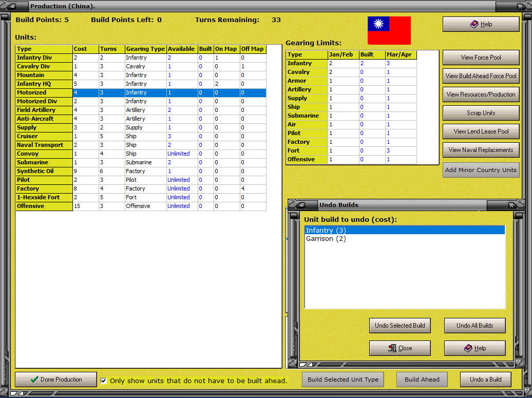
Task: Click the Help book icon in Production window
Action: coord(473,24)
